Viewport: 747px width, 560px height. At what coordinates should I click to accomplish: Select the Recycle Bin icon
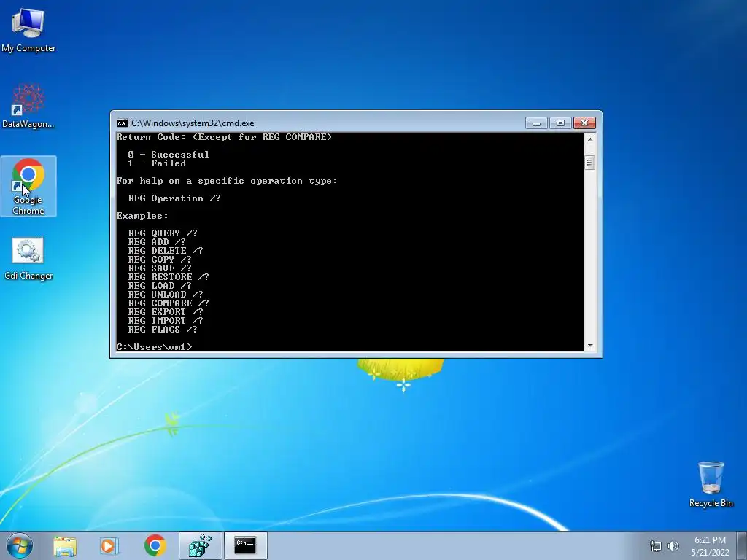[711, 484]
